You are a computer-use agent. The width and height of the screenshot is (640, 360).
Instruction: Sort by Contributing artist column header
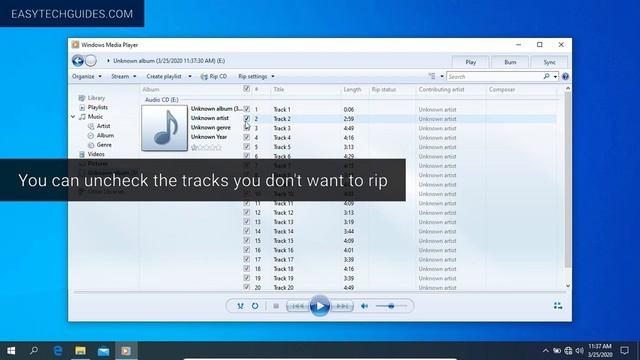(x=441, y=89)
